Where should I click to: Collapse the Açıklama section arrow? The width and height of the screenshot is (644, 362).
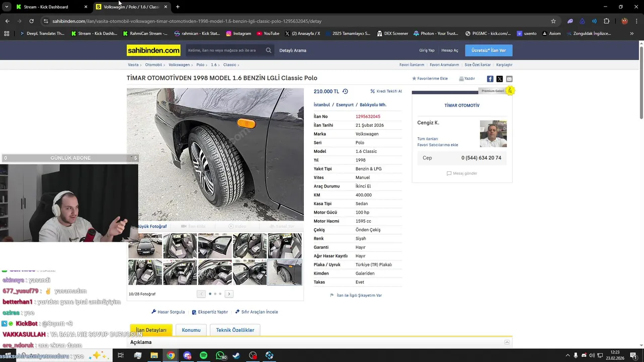tap(507, 342)
